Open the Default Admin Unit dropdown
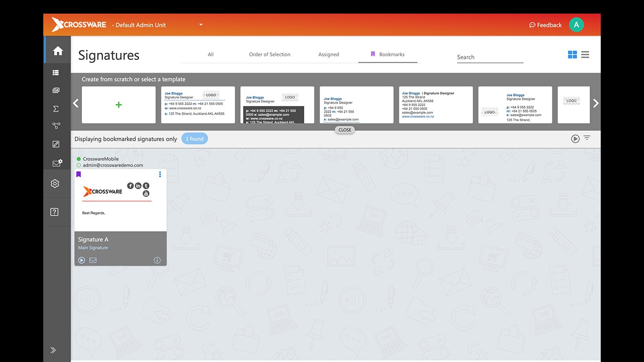The image size is (644, 362). point(157,25)
